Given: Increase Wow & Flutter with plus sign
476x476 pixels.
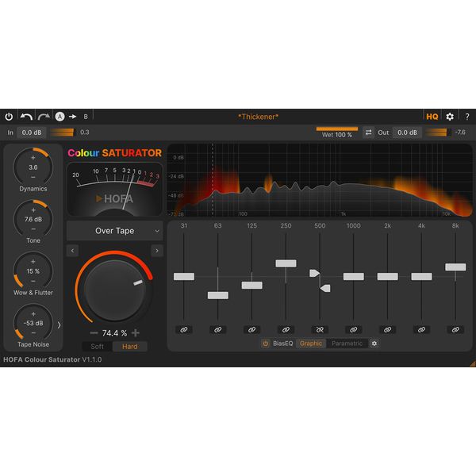Looking at the screenshot, I should pyautogui.click(x=33, y=262).
